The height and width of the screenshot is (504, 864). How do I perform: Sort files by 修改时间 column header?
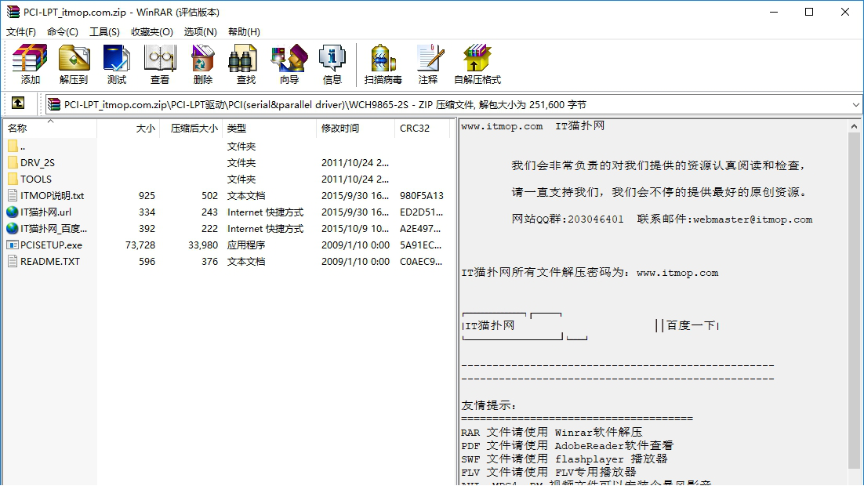(355, 129)
